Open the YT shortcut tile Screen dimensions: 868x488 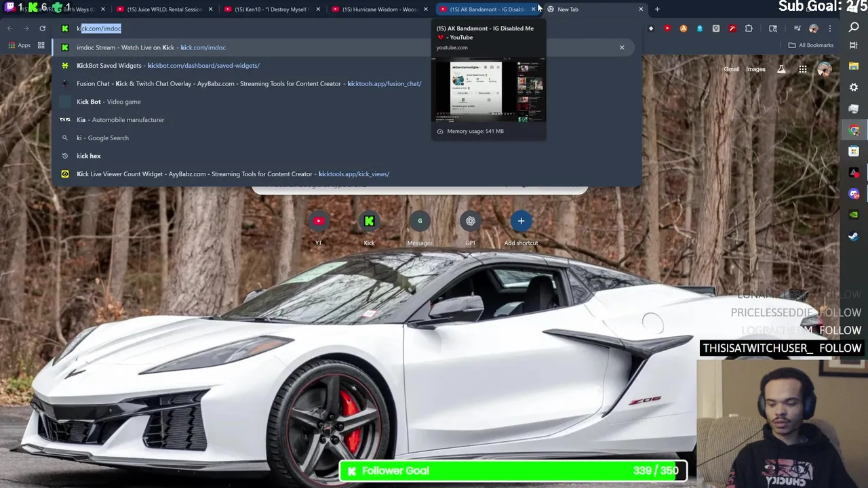coord(319,228)
